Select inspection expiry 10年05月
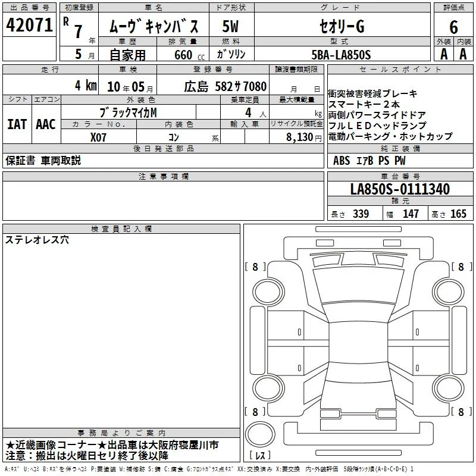476x476 pixels. click(x=130, y=87)
